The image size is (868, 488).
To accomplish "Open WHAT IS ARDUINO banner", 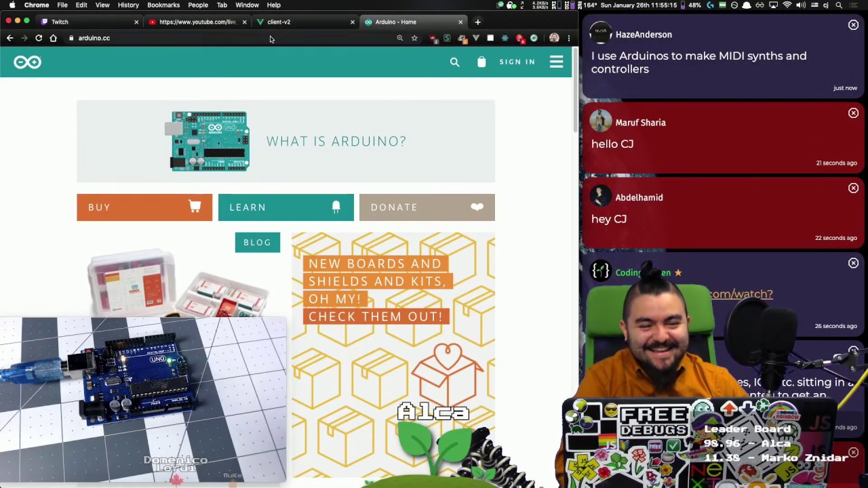I will click(x=285, y=141).
